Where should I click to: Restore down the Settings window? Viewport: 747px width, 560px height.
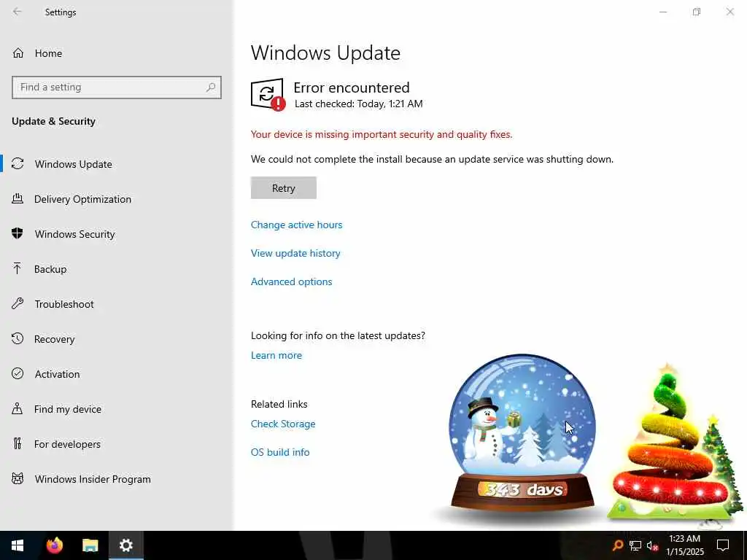697,12
